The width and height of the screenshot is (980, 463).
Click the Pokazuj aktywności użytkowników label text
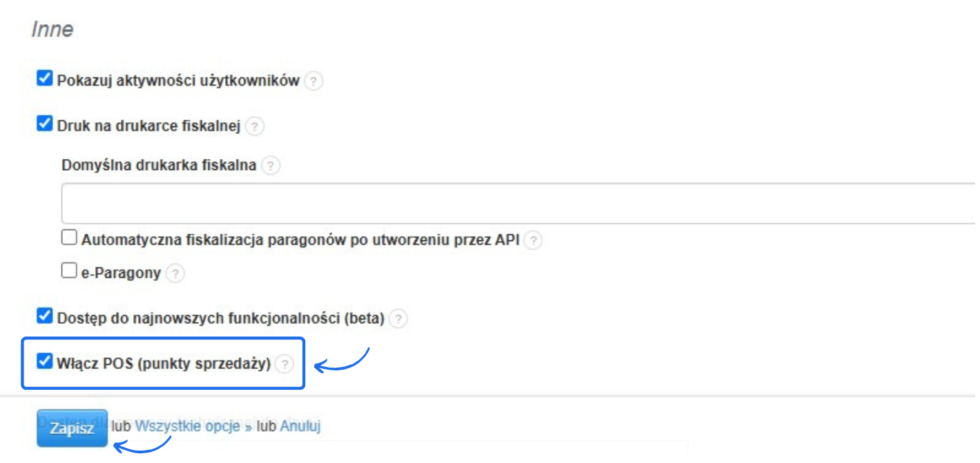[178, 81]
